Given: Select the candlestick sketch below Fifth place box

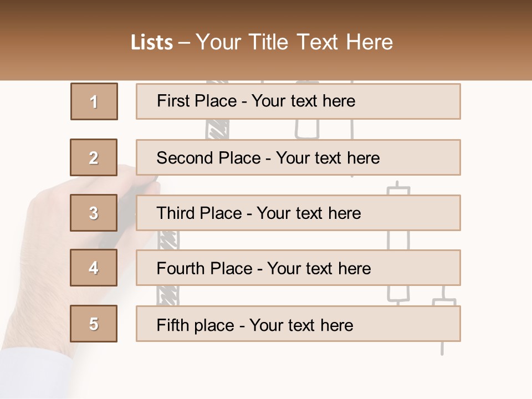Looking at the screenshot, I should coord(442,348).
